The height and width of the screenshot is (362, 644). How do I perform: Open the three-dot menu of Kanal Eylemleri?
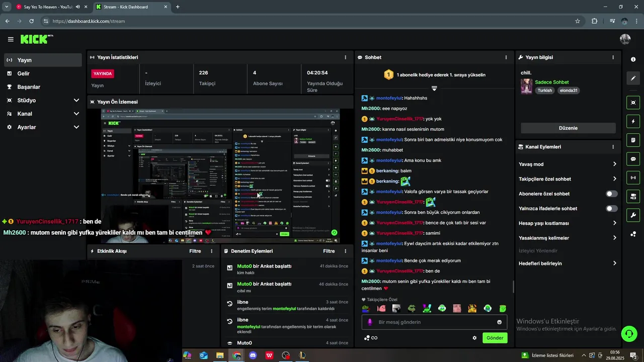point(613,147)
